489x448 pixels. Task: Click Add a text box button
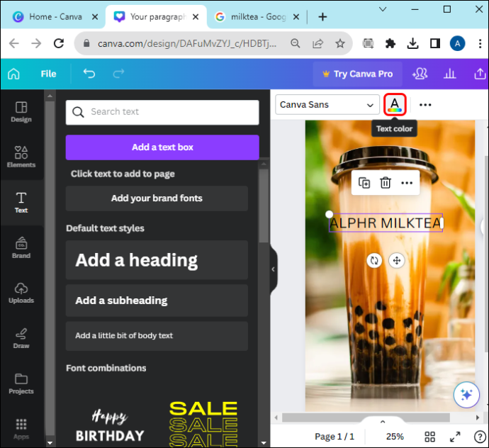click(162, 147)
